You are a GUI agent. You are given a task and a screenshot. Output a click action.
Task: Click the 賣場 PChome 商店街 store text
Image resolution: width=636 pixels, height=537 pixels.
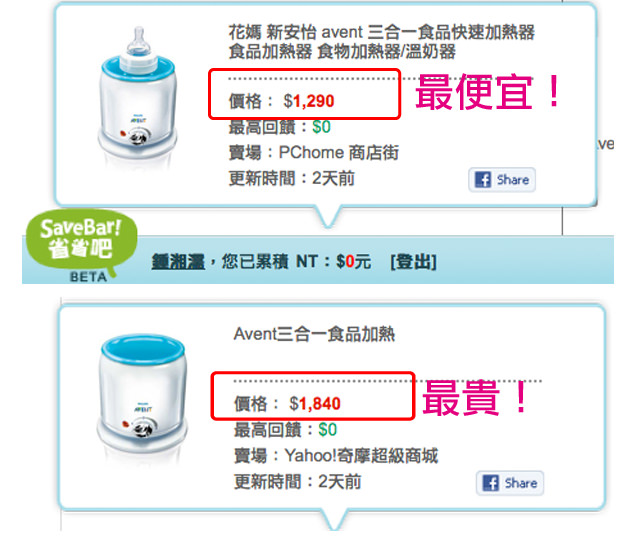[x=314, y=153]
